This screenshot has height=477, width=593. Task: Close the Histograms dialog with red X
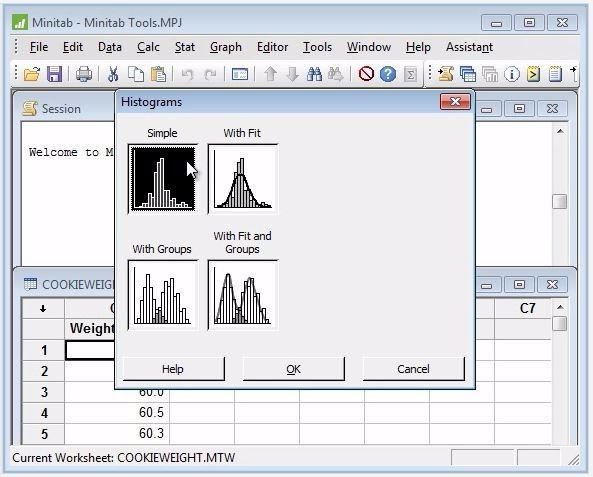click(x=455, y=101)
